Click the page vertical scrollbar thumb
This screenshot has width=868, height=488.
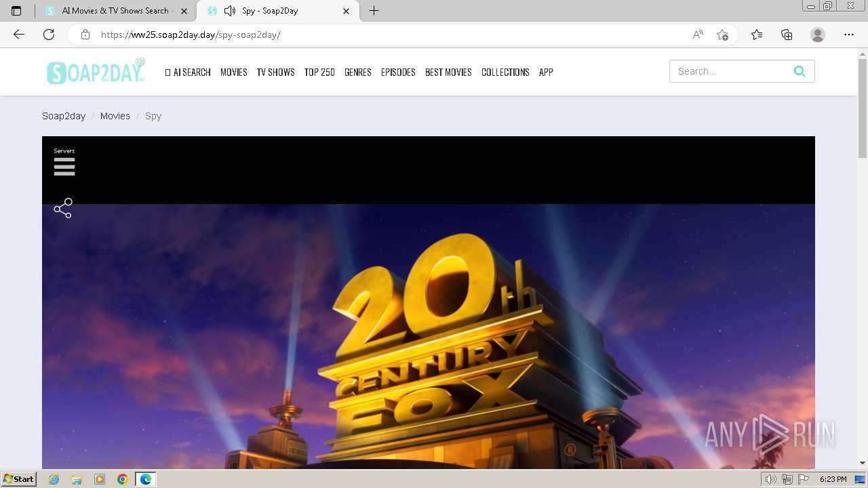(863, 108)
